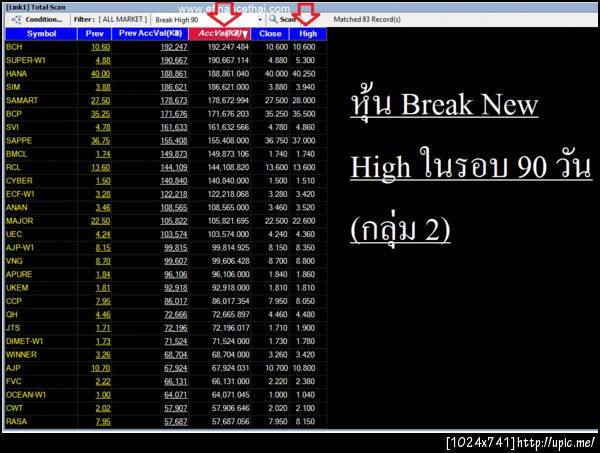Click the Total Scan window title bar
Image resolution: width=600 pixels, height=453 pixels.
300,7
